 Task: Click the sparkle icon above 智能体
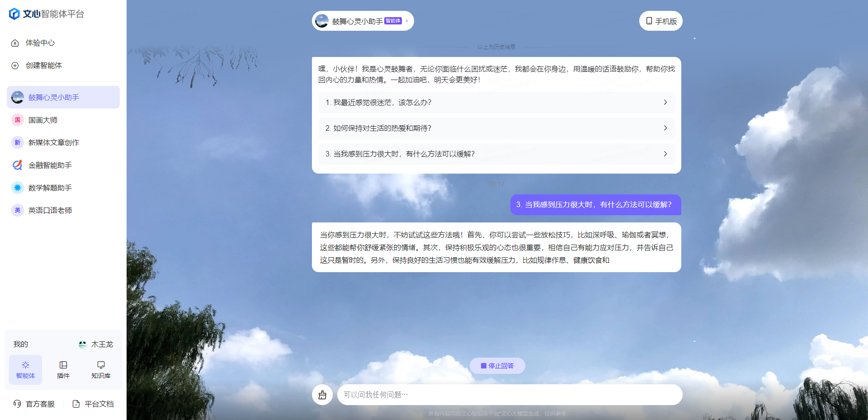[x=25, y=365]
